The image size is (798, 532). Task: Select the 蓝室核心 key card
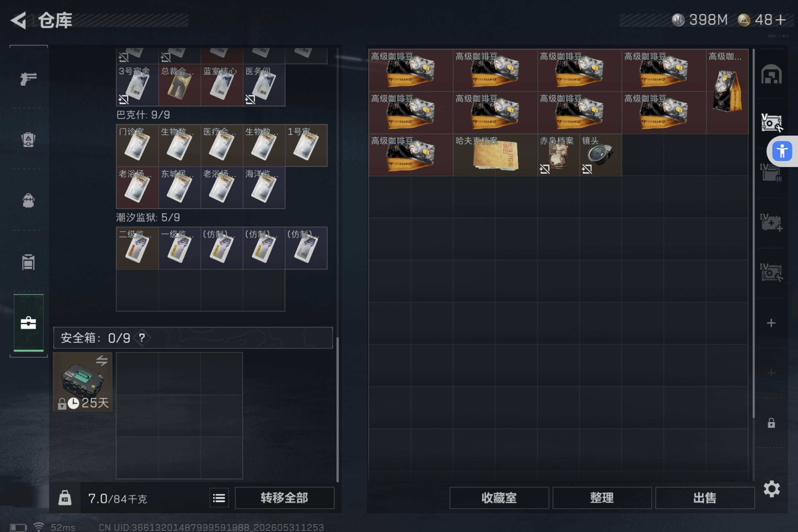[x=222, y=85]
